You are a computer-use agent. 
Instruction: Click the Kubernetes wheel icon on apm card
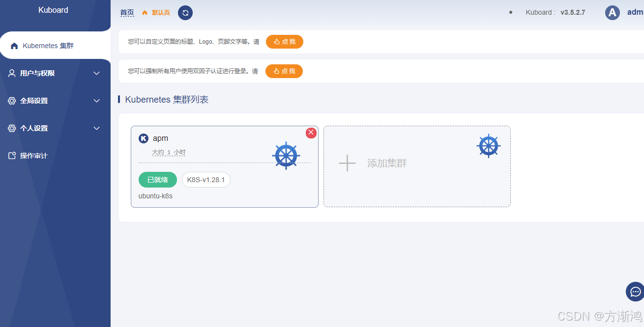point(286,156)
